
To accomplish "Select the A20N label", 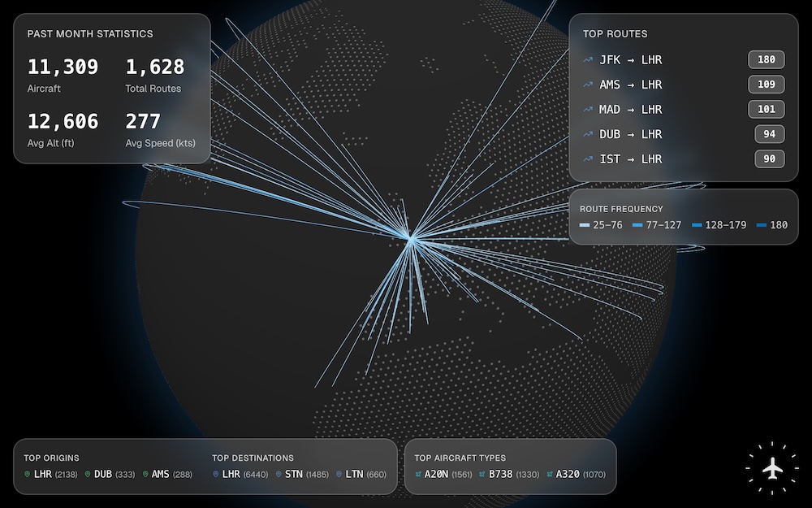I will click(437, 475).
